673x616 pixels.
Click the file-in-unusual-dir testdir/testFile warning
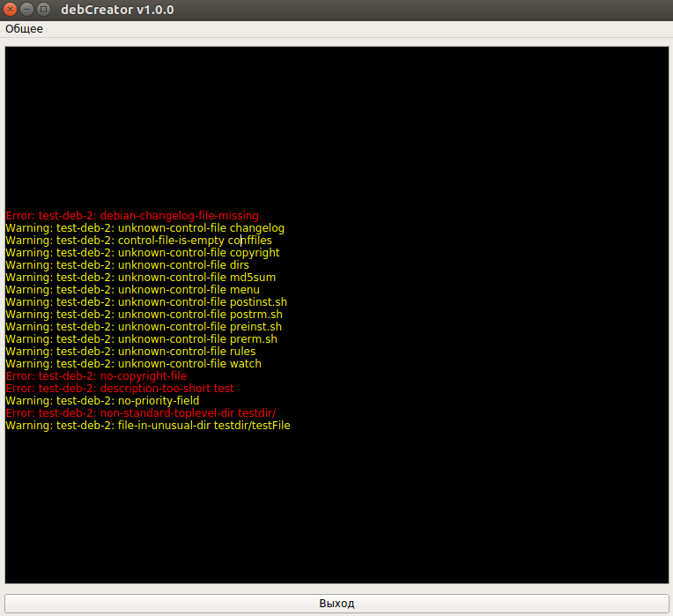[148, 426]
